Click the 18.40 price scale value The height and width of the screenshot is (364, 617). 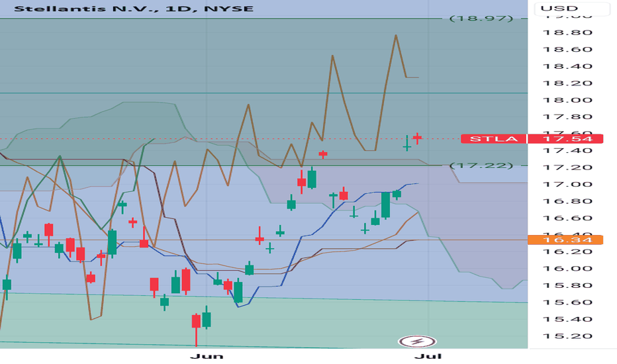coord(567,66)
